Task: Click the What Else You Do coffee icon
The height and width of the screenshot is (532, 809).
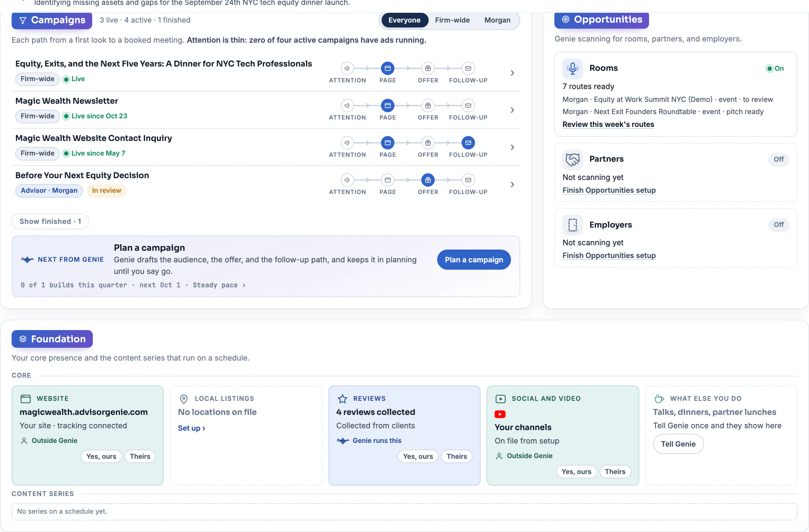Action: pyautogui.click(x=659, y=398)
